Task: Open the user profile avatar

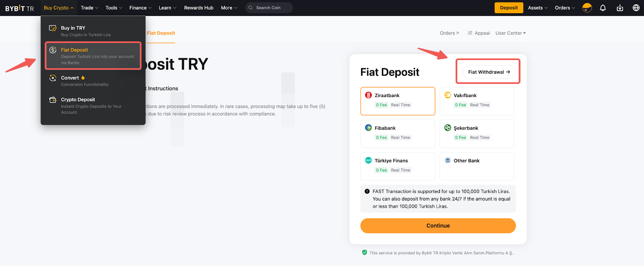Action: [587, 8]
